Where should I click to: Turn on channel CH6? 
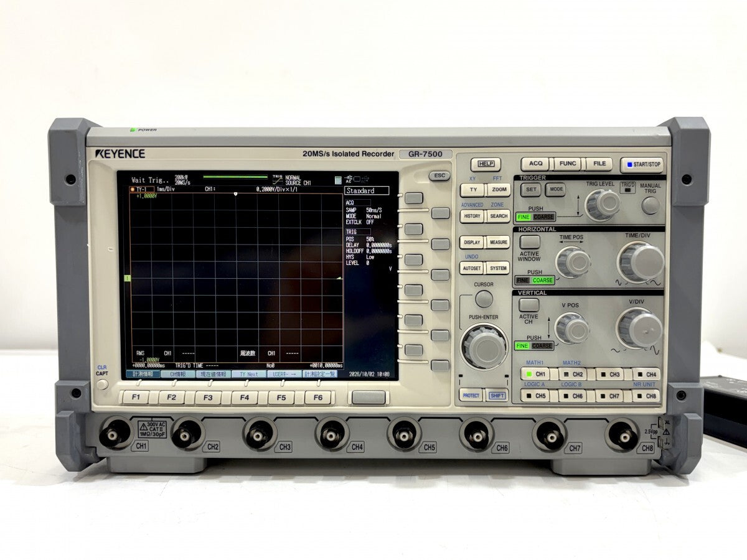pyautogui.click(x=572, y=396)
